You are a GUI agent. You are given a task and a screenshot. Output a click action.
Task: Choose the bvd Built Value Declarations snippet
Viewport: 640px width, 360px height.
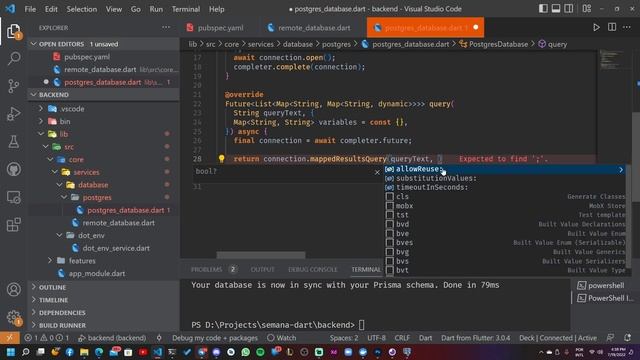(505, 224)
